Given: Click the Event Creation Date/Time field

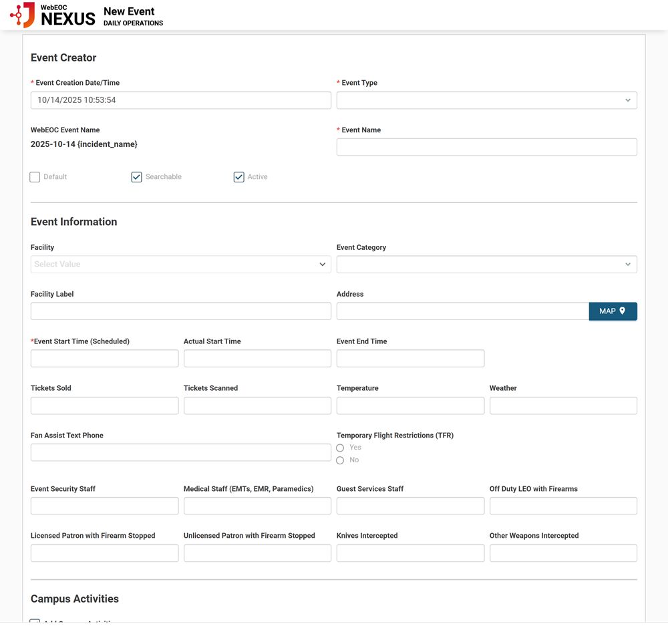Looking at the screenshot, I should pos(180,100).
